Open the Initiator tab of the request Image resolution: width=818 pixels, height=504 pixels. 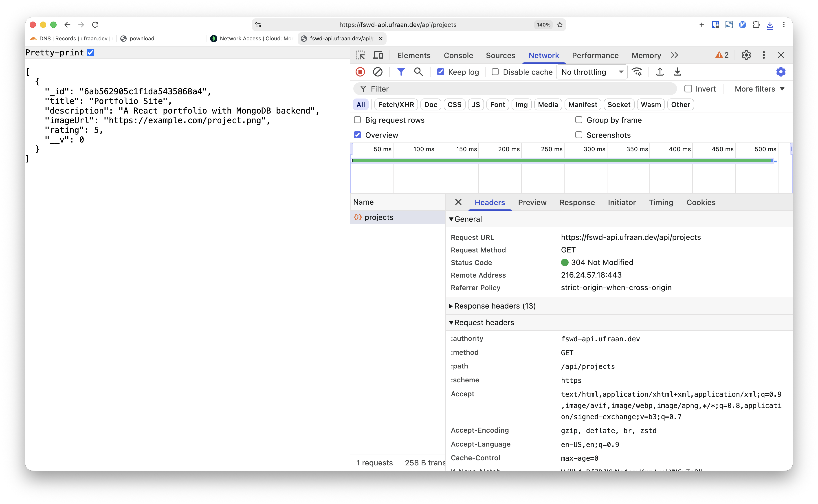click(622, 202)
